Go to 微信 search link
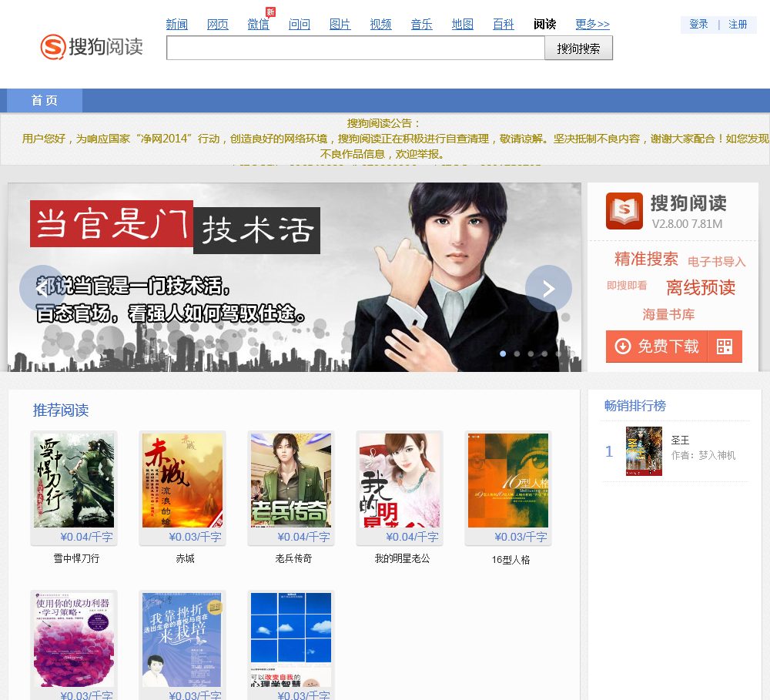This screenshot has width=770, height=700. tap(258, 24)
